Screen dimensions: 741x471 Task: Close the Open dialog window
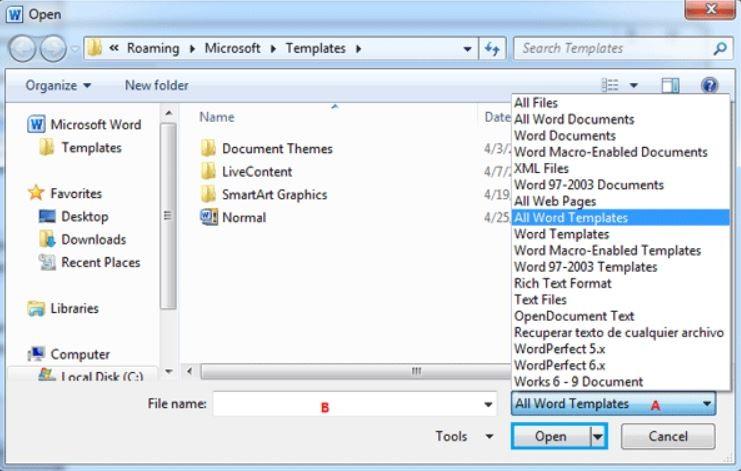(x=710, y=9)
